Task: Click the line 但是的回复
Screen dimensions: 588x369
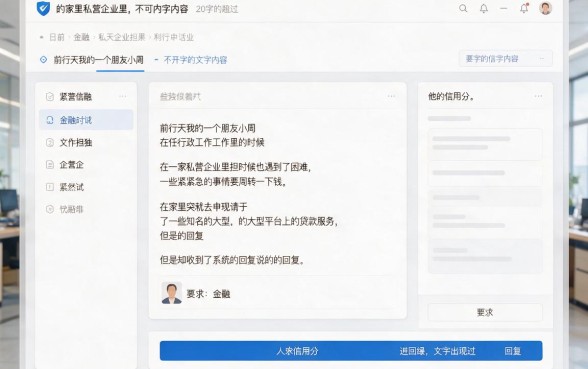Action: pyautogui.click(x=182, y=236)
